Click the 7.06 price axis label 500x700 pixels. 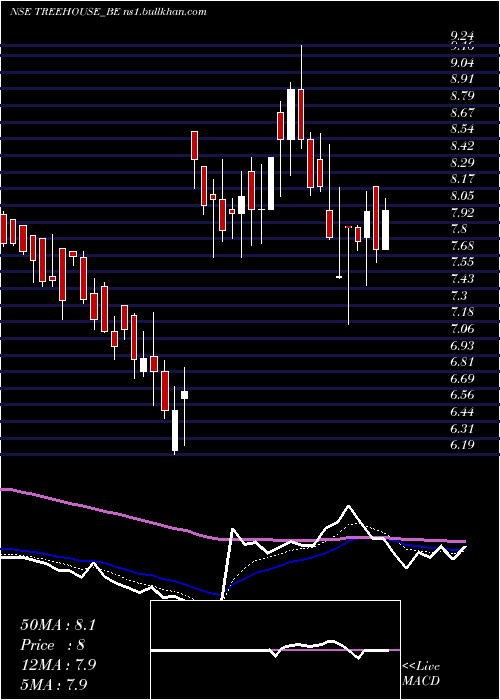462,329
